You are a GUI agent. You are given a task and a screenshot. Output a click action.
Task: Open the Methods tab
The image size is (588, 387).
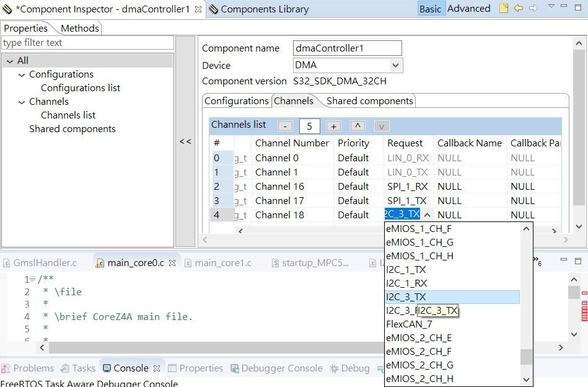point(79,29)
